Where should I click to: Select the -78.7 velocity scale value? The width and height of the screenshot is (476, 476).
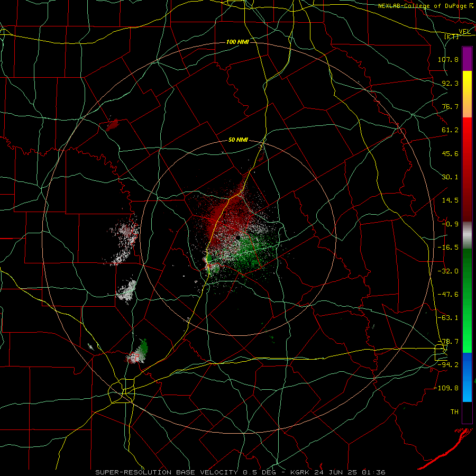tap(448, 342)
